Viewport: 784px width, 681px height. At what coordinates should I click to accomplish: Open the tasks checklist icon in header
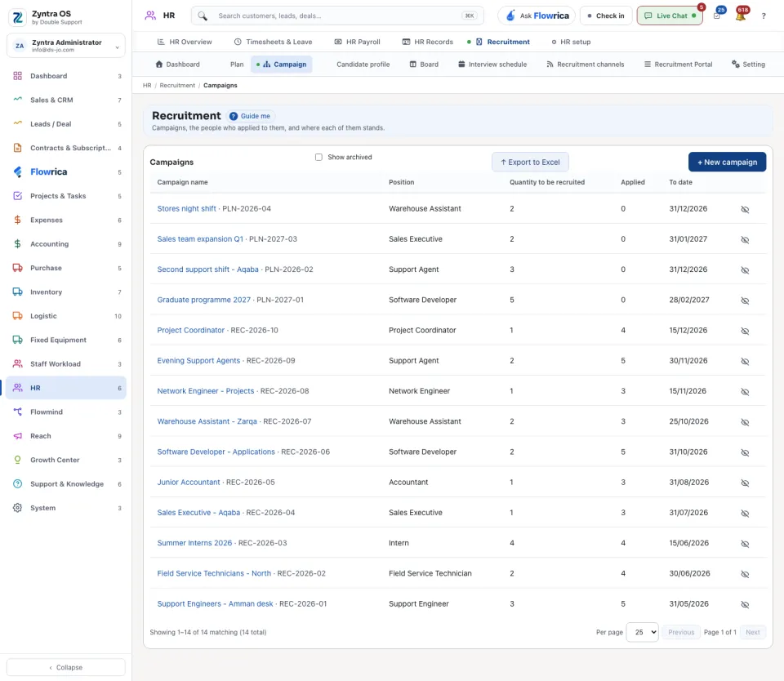pos(717,16)
